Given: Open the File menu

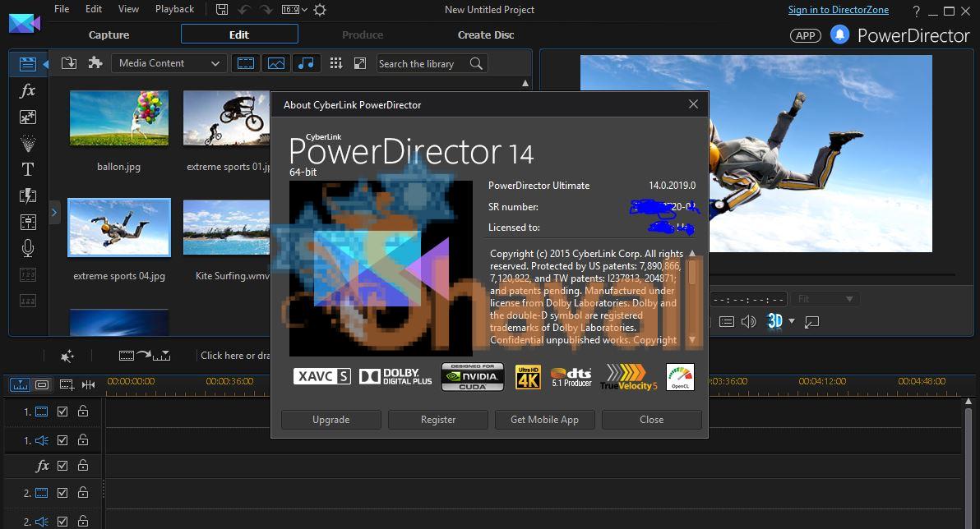Looking at the screenshot, I should 62,9.
